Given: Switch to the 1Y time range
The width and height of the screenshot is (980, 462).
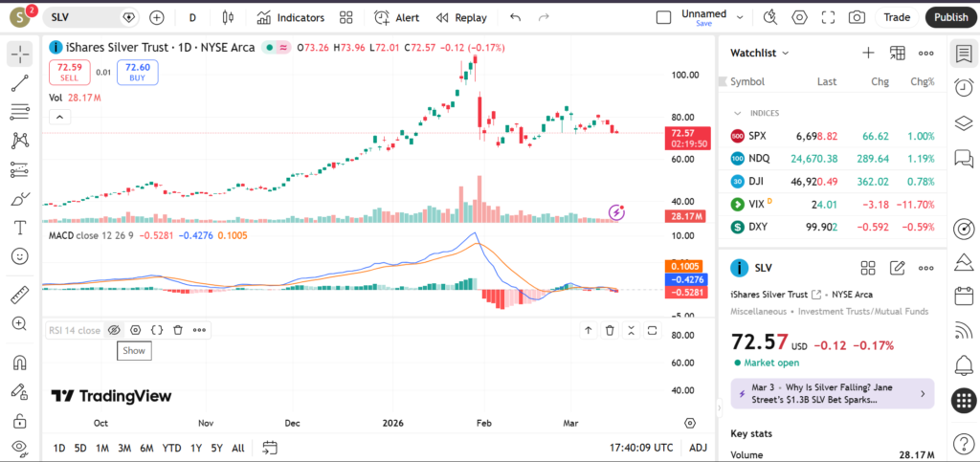Looking at the screenshot, I should coord(195,448).
